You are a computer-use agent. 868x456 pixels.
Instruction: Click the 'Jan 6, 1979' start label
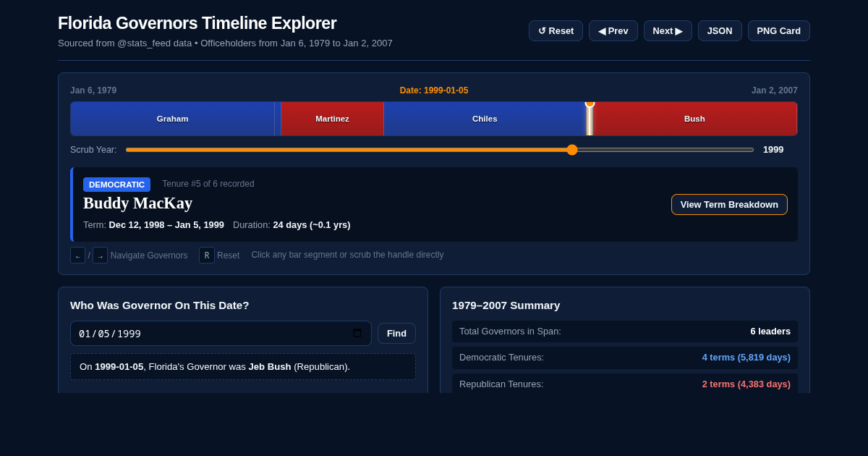93,90
